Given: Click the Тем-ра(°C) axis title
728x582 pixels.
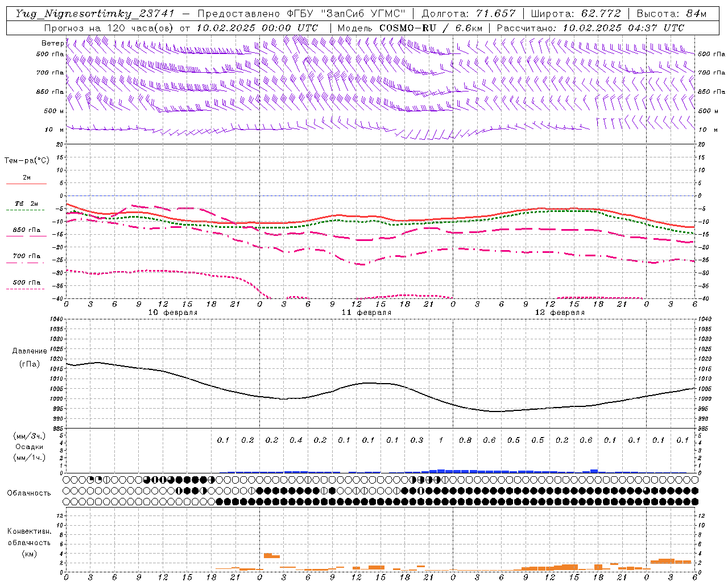Looking at the screenshot, I should (27, 161).
